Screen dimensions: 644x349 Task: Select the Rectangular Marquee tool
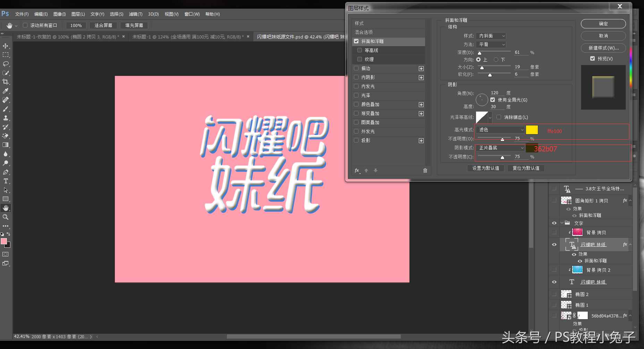pos(5,54)
